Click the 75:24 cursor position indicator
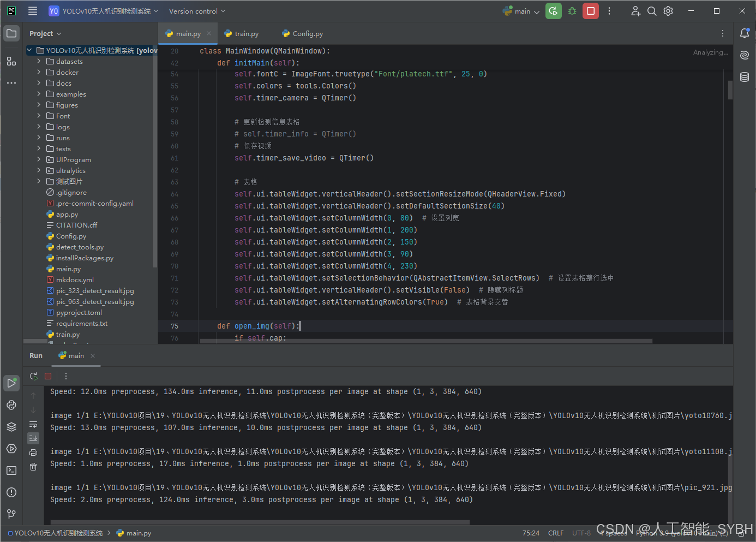 531,533
